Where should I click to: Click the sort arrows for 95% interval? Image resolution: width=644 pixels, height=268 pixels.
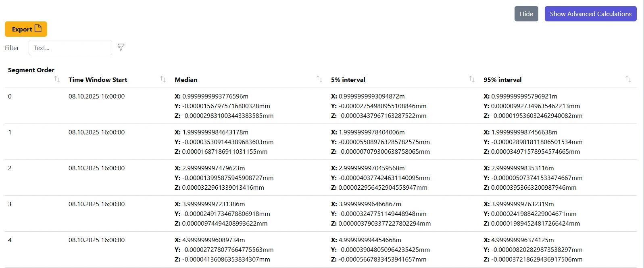click(627, 79)
